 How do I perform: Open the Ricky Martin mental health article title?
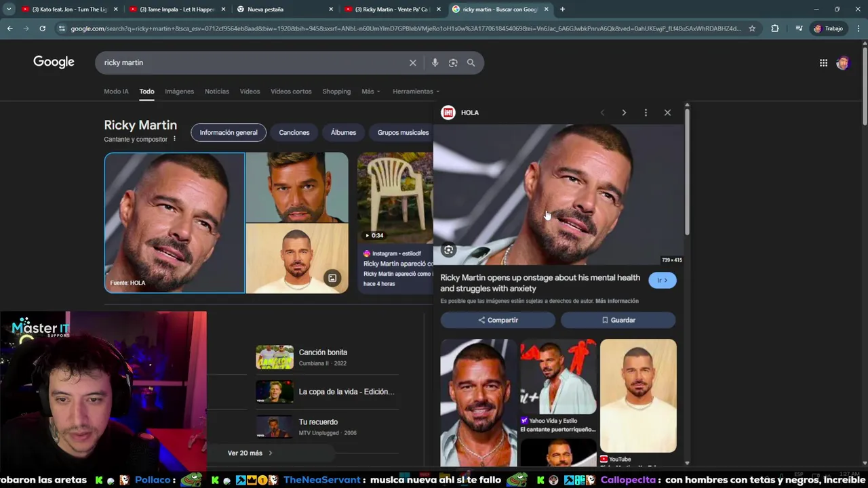(540, 283)
